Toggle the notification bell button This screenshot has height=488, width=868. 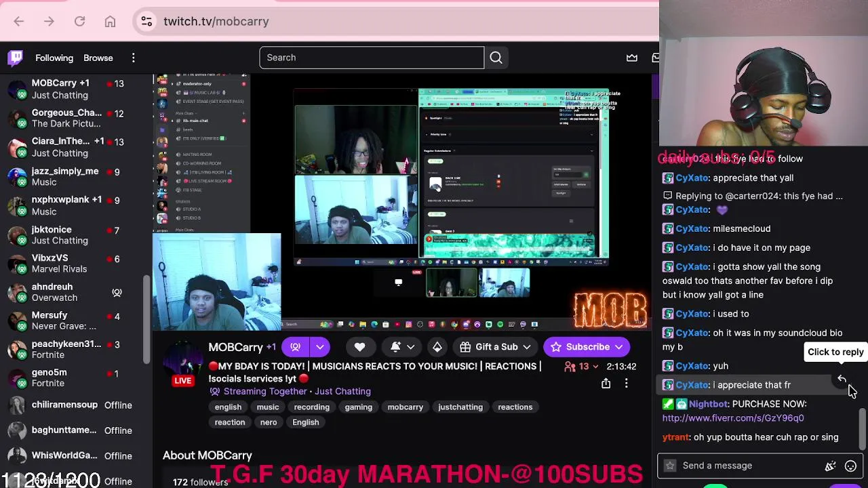(x=396, y=347)
